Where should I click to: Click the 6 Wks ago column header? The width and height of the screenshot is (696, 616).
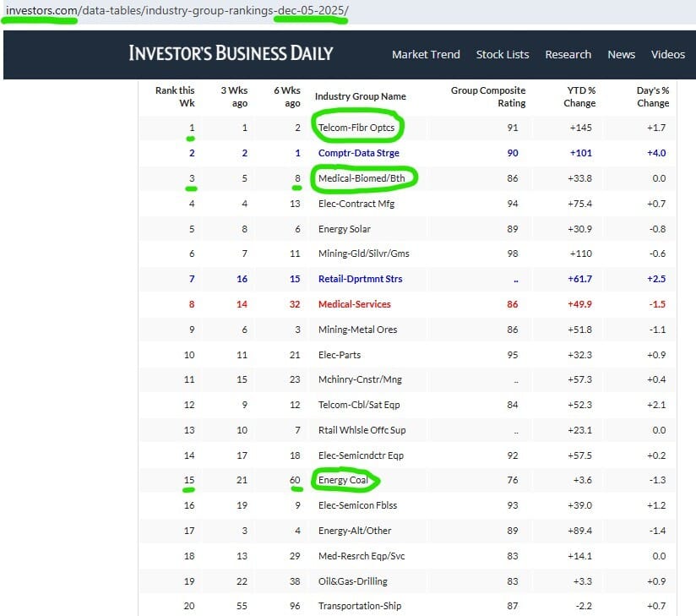tap(287, 96)
